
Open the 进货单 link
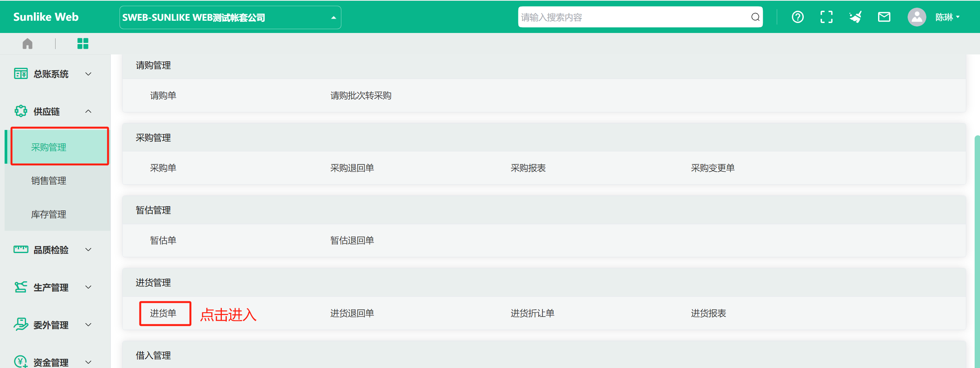click(163, 313)
